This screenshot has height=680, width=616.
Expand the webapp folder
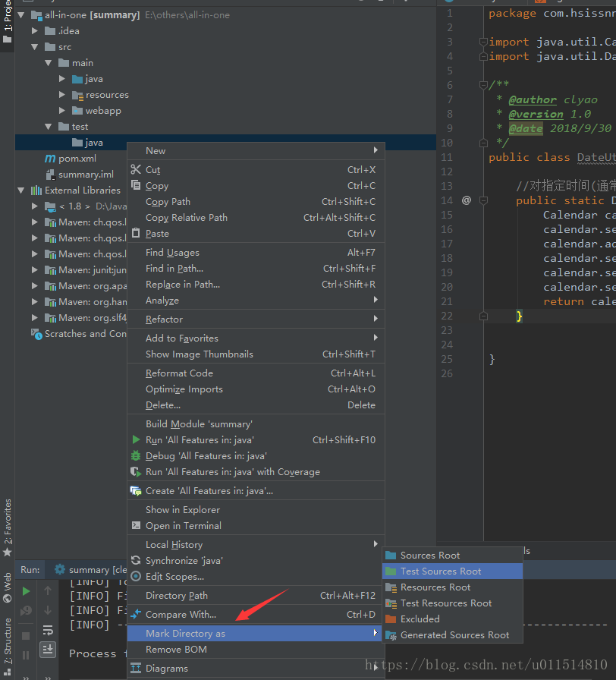coord(61,111)
